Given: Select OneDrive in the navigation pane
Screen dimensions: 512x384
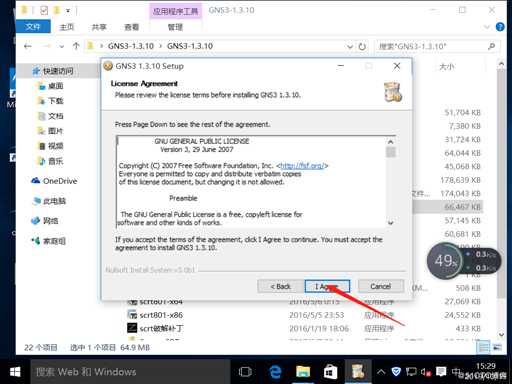Looking at the screenshot, I should (54, 181).
